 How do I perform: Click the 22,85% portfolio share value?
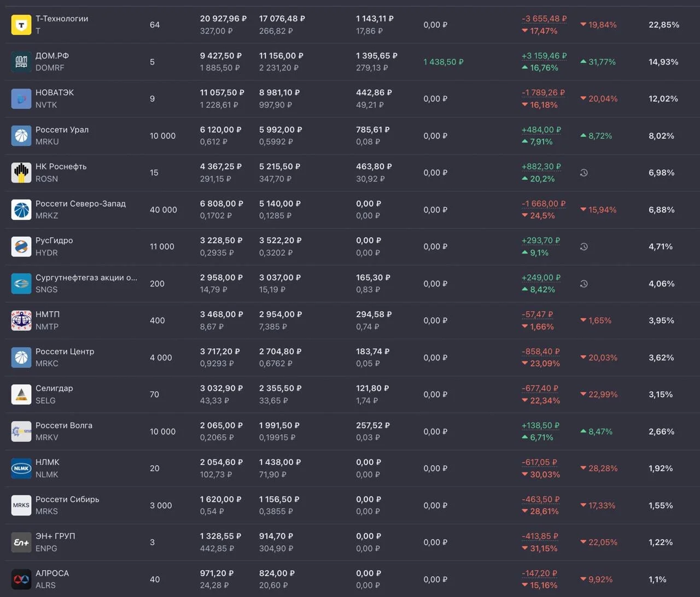664,25
